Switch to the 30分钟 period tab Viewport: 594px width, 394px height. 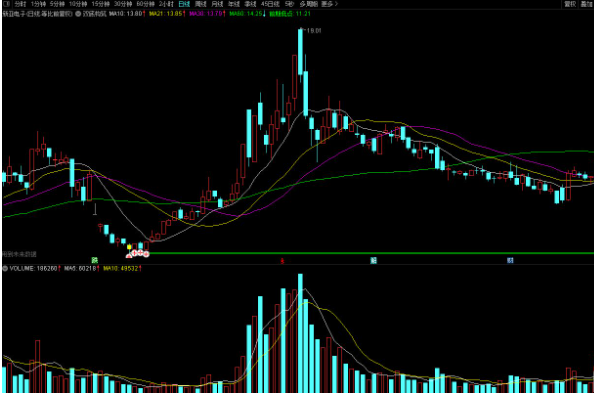point(123,4)
